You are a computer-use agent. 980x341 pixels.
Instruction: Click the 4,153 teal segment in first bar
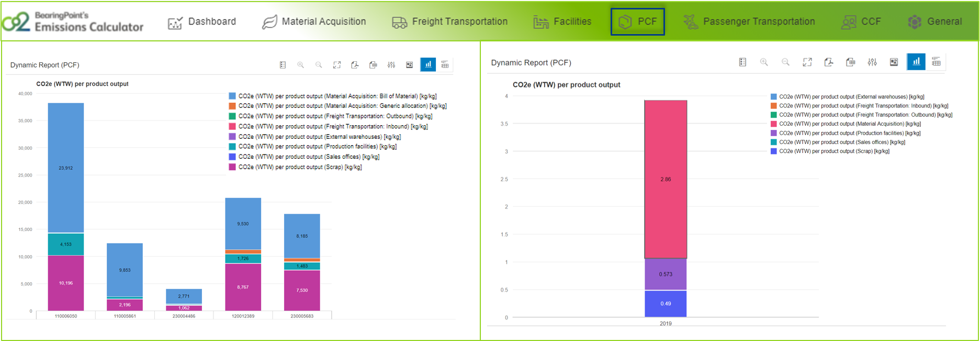pyautogui.click(x=66, y=244)
